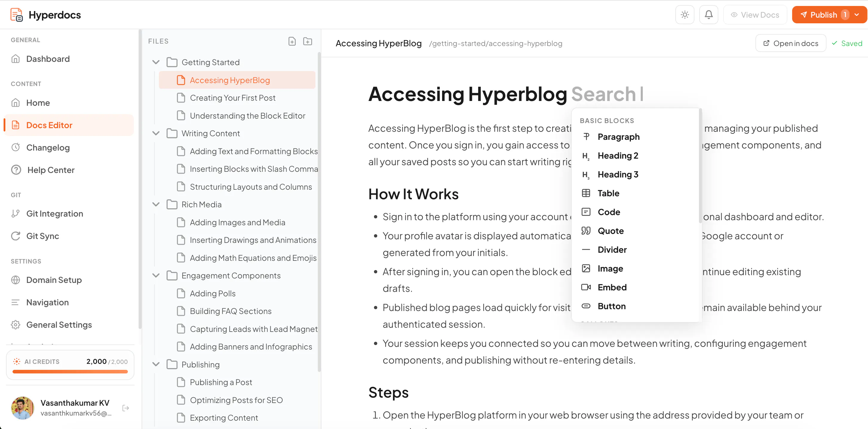This screenshot has height=429, width=868.
Task: Insert an Embed block
Action: [636, 287]
